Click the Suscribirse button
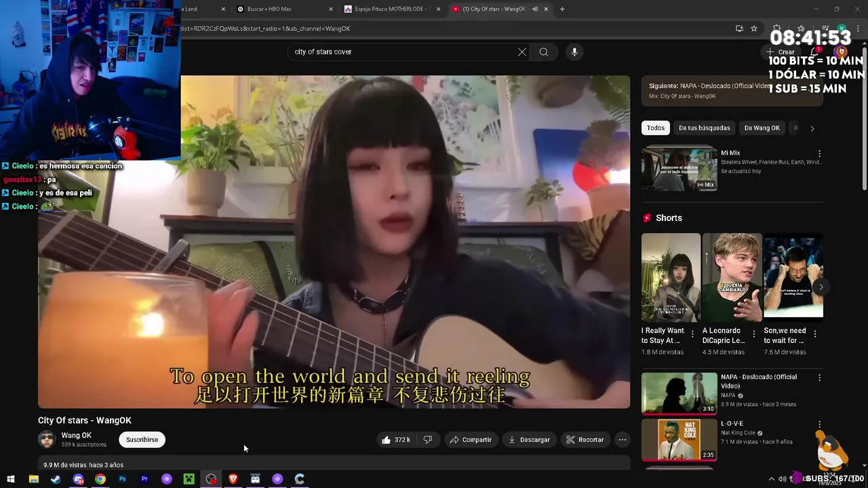Screen dimensions: 868x488 142,440
